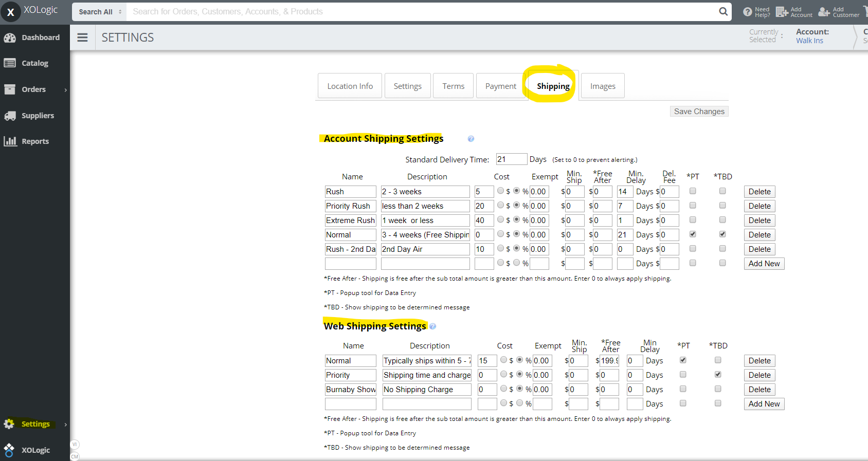Toggle PT checkbox for account Normal row
The width and height of the screenshot is (868, 461).
pyautogui.click(x=693, y=234)
